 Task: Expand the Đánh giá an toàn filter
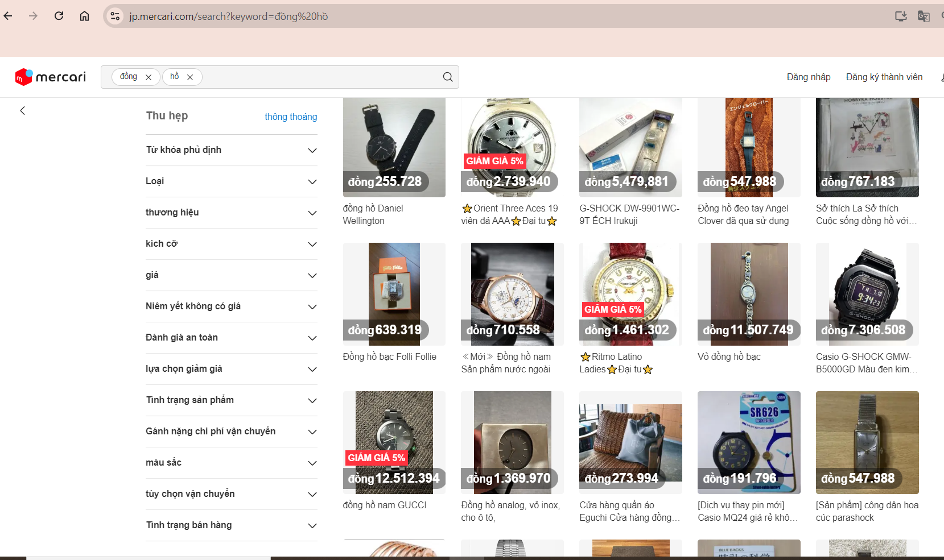[x=232, y=338]
